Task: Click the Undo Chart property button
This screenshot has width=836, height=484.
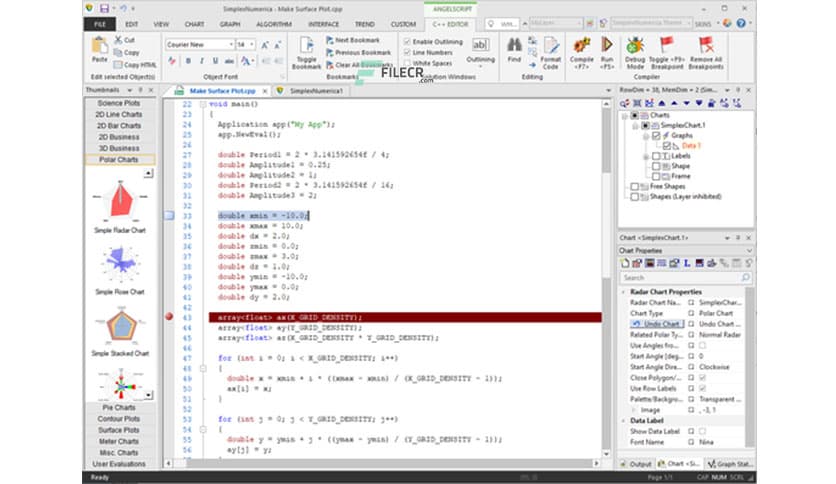Action: click(656, 324)
